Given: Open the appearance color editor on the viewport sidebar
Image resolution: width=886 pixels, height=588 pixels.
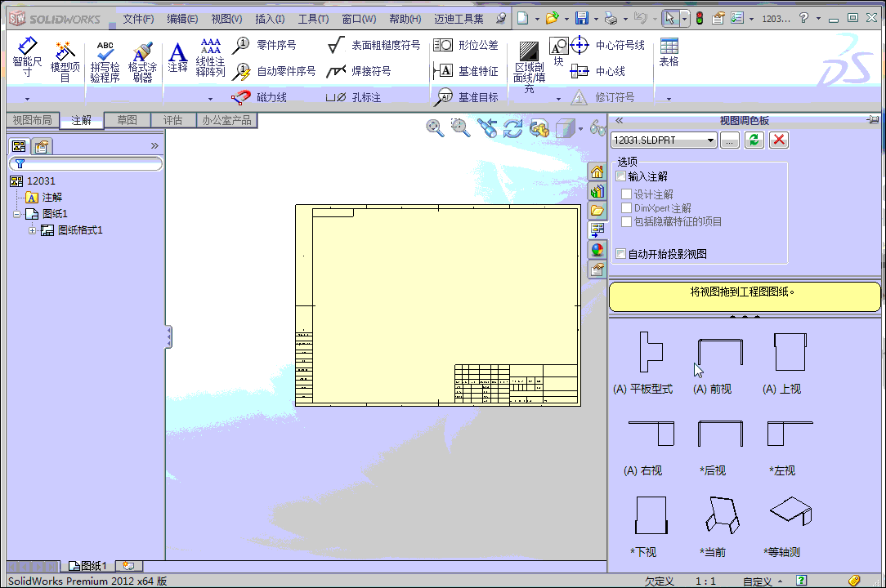Looking at the screenshot, I should click(597, 249).
